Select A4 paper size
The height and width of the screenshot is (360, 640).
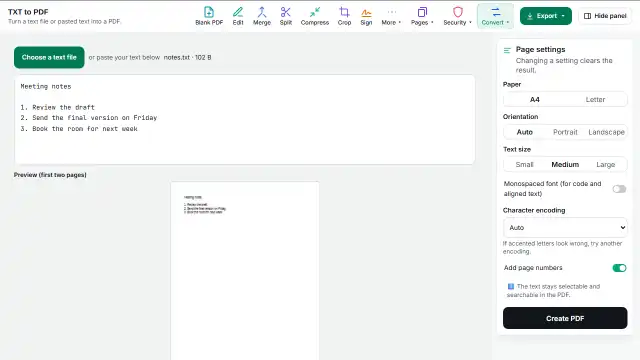coord(535,100)
